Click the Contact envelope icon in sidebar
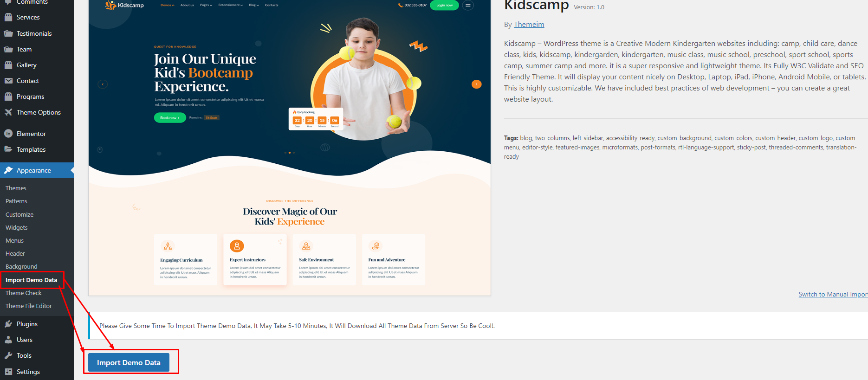 [x=8, y=81]
